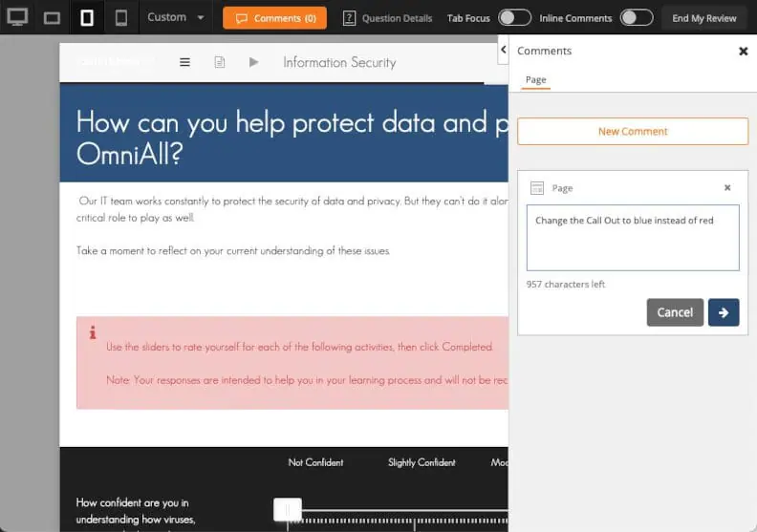Click the document page icon
The height and width of the screenshot is (532, 757).
point(220,62)
